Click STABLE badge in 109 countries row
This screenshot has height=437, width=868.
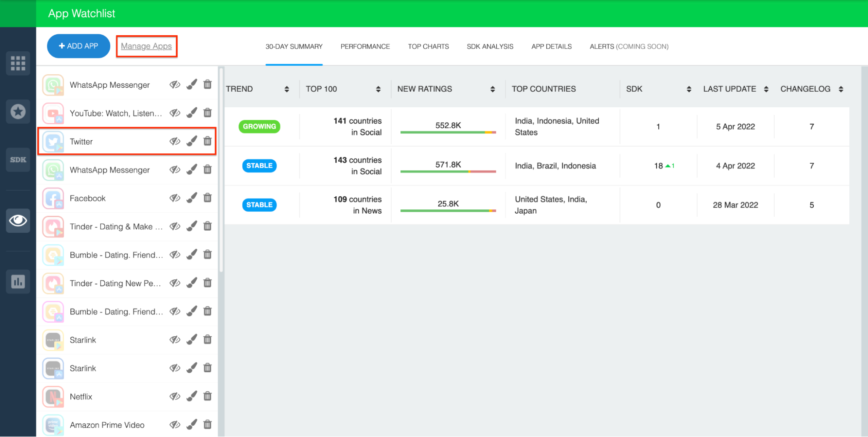pos(259,205)
